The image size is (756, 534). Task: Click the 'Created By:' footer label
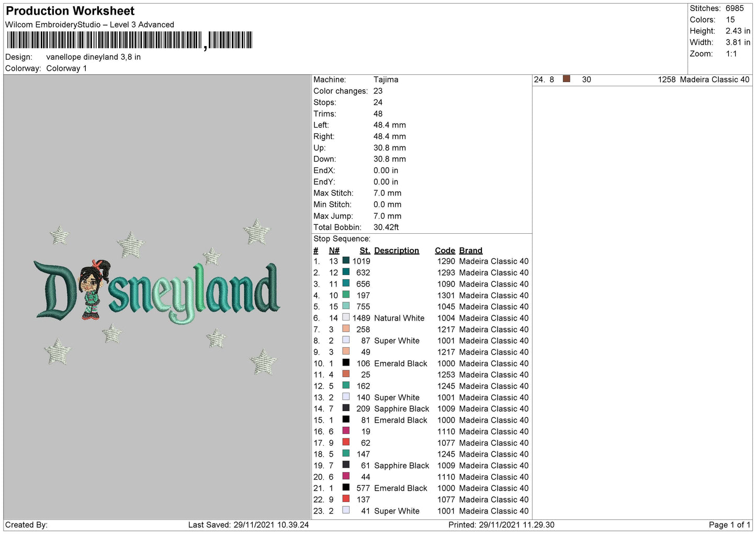point(26,525)
